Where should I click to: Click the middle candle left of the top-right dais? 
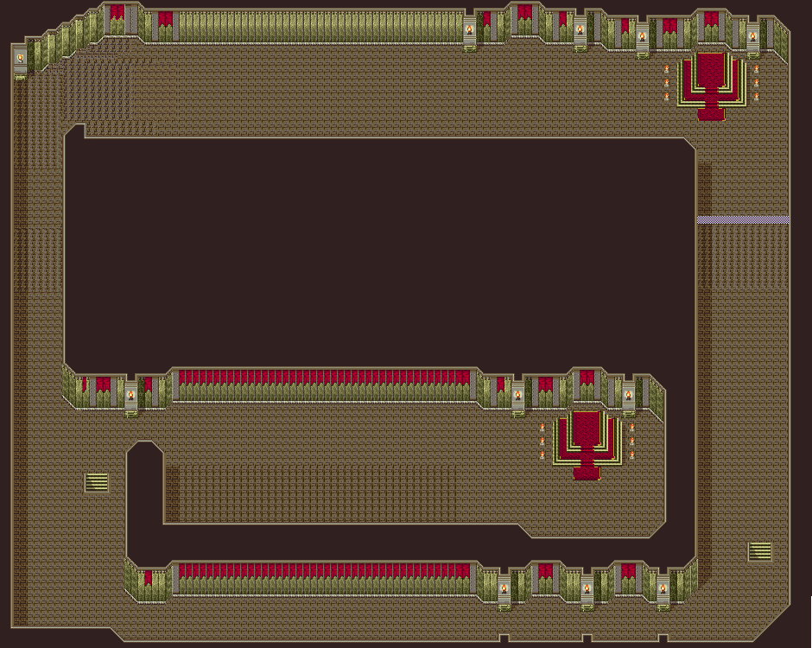click(x=666, y=82)
